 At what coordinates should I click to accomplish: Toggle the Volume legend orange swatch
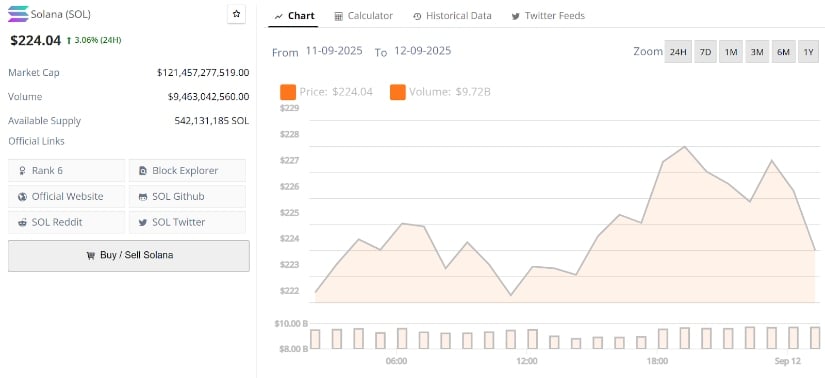click(x=398, y=92)
